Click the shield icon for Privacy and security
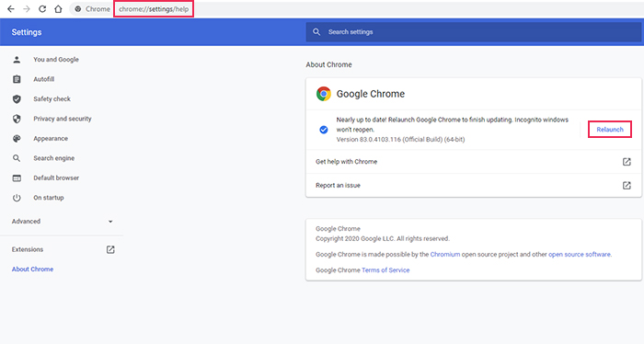 [17, 119]
